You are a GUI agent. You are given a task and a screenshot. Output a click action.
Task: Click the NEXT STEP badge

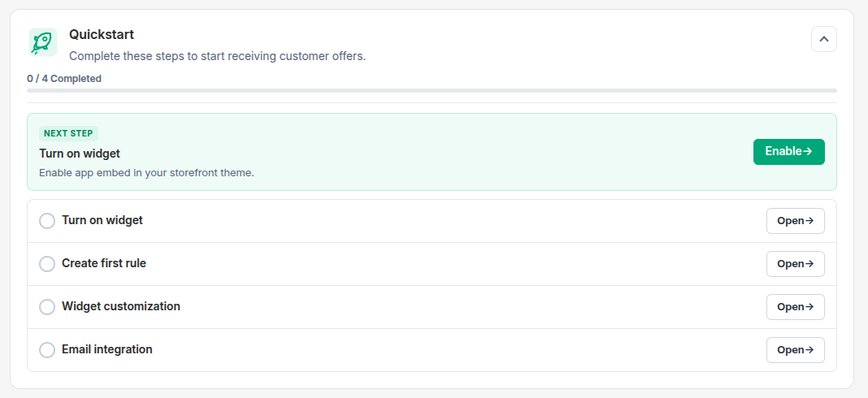tap(68, 133)
